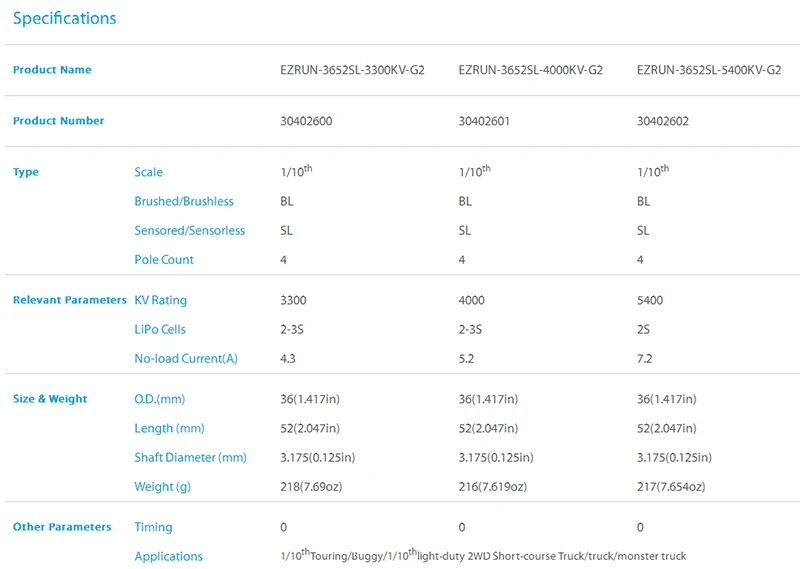Screen dimensions: 800x569
Task: Click product name EZRUN-3652SL-5400KV-G2
Action: [709, 70]
